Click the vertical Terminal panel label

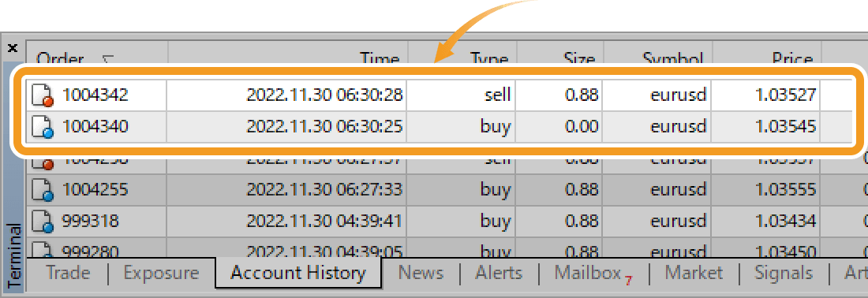[x=14, y=256]
